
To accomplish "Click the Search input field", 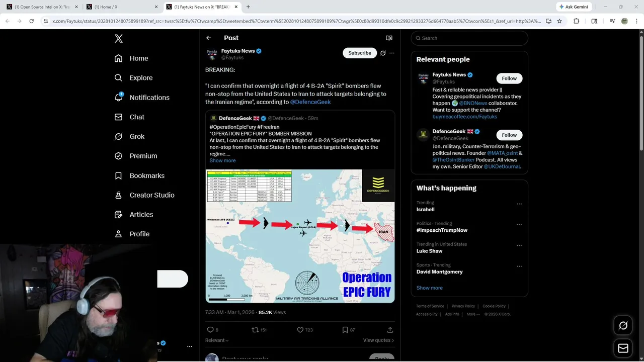I will pyautogui.click(x=469, y=38).
